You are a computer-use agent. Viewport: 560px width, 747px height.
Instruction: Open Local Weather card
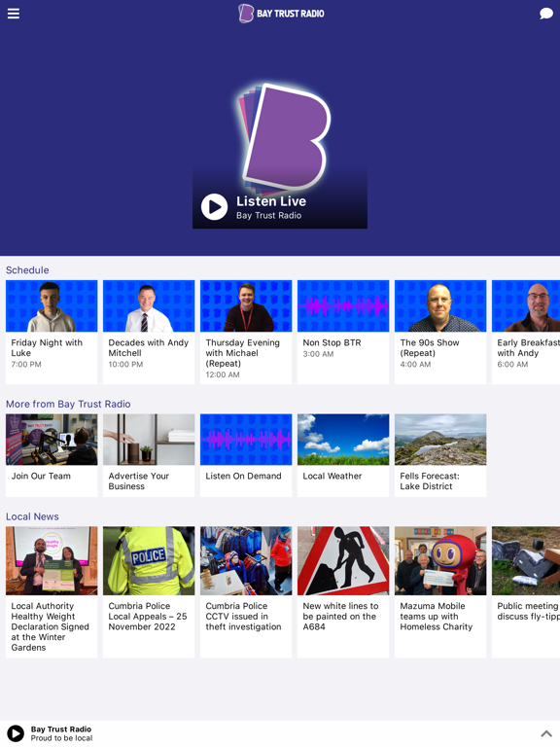343,455
